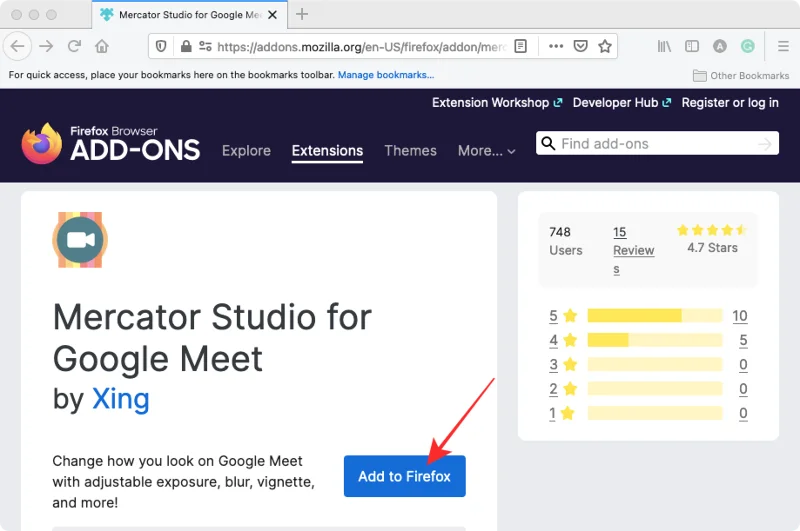
Task: Open the author link Xing
Action: coord(121,399)
